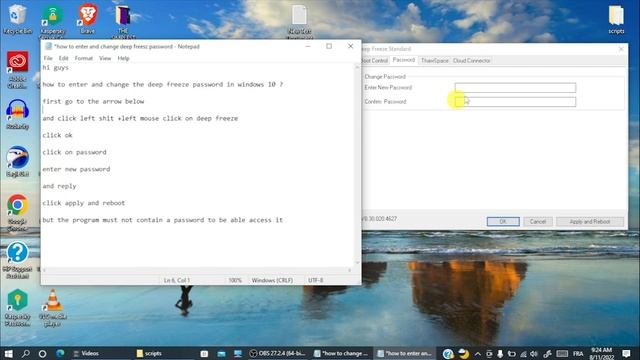
Task: Open the Mail icon on the taskbar
Action: point(221,353)
